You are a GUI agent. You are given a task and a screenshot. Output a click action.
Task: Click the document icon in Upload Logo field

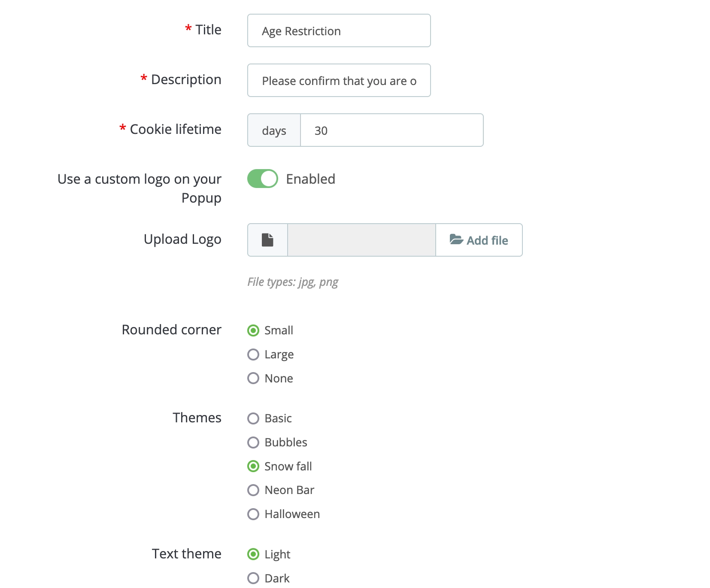[x=267, y=240]
